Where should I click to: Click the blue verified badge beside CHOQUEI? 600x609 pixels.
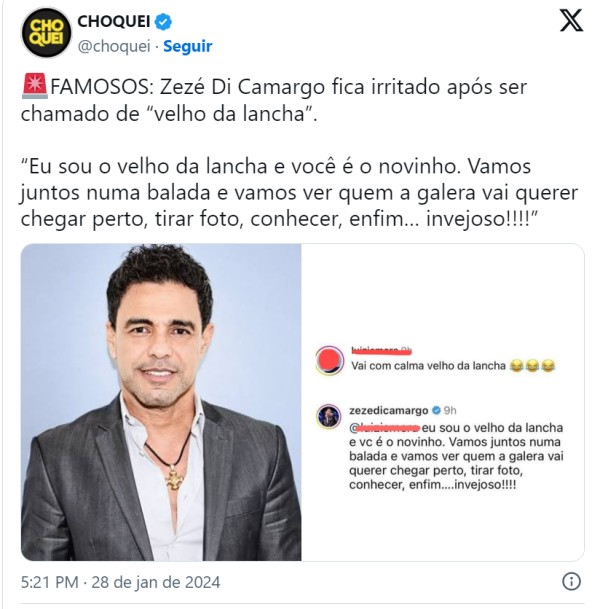pos(163,21)
